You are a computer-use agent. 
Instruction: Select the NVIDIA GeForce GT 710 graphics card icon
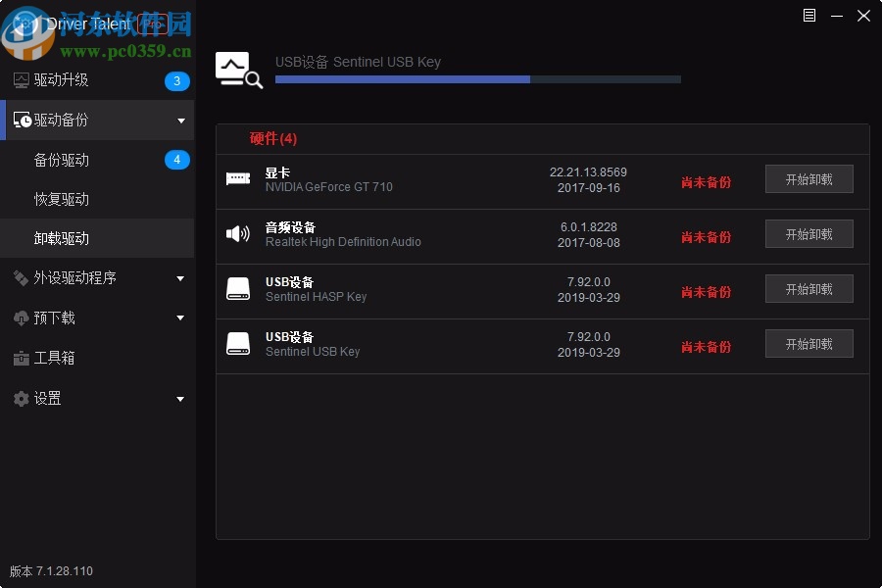click(x=237, y=178)
